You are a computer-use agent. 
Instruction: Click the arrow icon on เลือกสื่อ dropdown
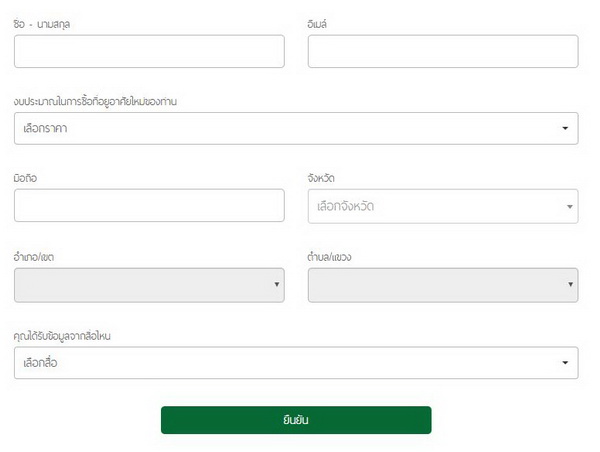tap(565, 363)
